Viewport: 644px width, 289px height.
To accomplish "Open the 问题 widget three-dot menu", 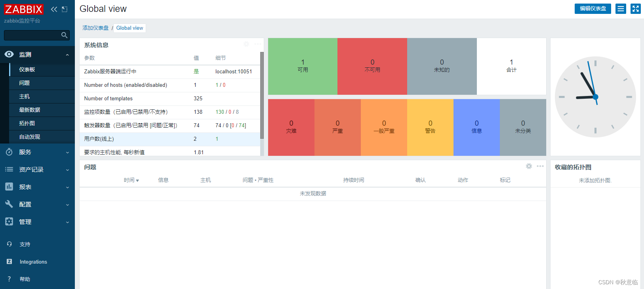I will 540,166.
